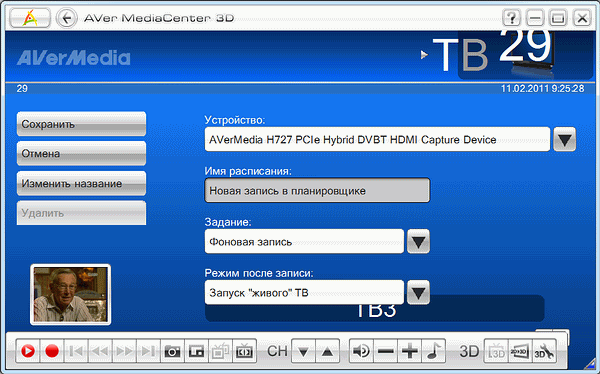The width and height of the screenshot is (600, 374).
Task: Select audio mode with the music note icon
Action: (x=434, y=351)
